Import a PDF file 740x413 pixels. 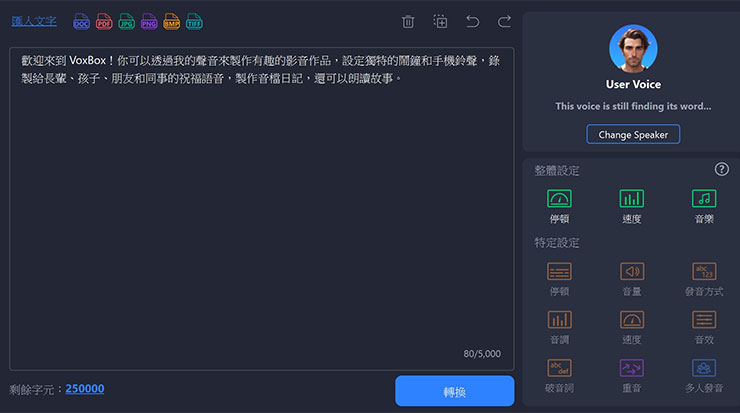[104, 22]
